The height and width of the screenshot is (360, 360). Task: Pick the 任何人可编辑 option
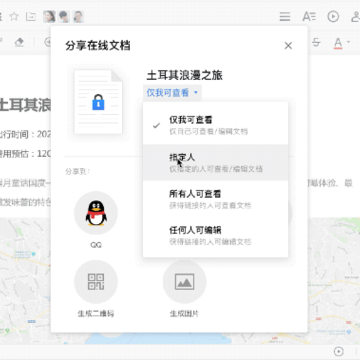[215, 236]
